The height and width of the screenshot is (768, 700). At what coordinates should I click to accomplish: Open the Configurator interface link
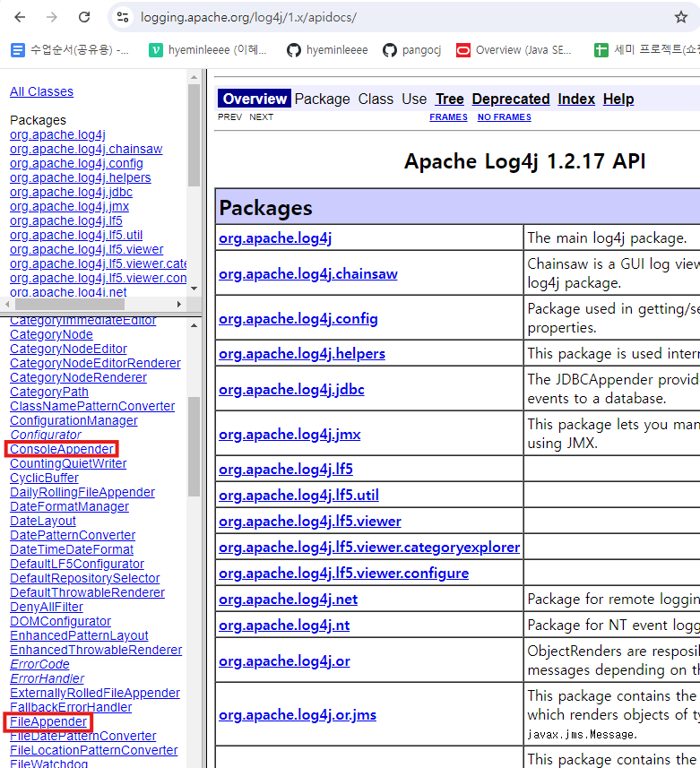point(46,435)
